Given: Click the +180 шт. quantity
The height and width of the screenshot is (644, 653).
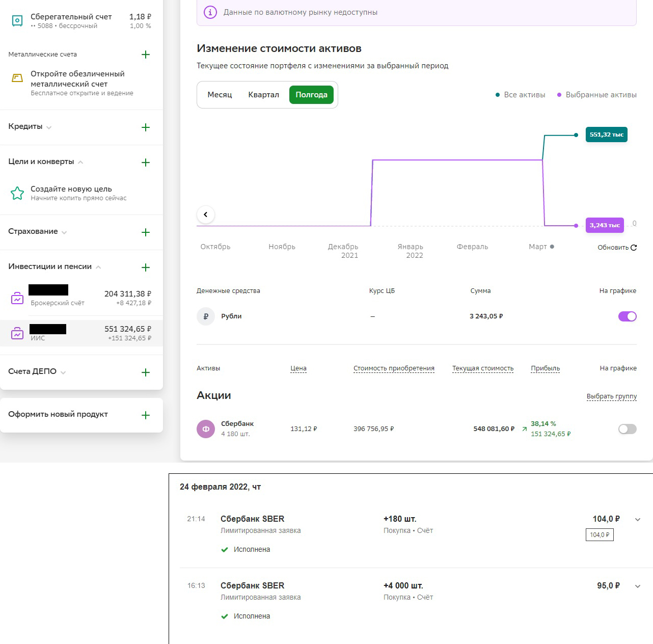Looking at the screenshot, I should (x=400, y=519).
